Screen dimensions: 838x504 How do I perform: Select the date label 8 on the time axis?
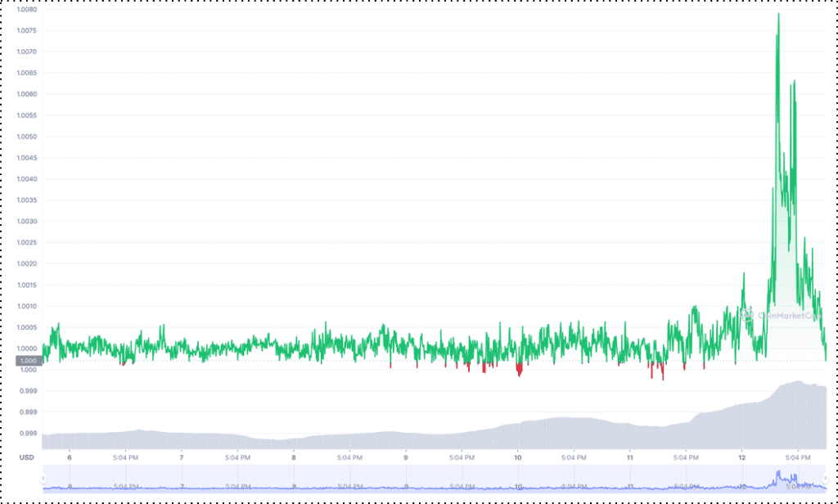tap(294, 457)
